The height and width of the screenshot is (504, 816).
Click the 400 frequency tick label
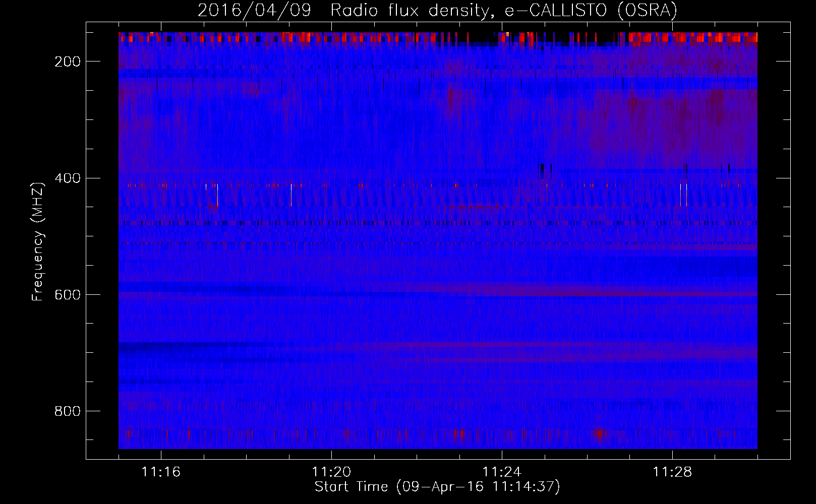[x=68, y=178]
